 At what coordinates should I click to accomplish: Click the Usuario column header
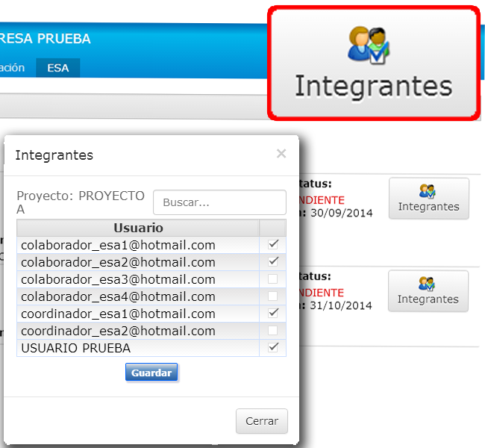[138, 228]
